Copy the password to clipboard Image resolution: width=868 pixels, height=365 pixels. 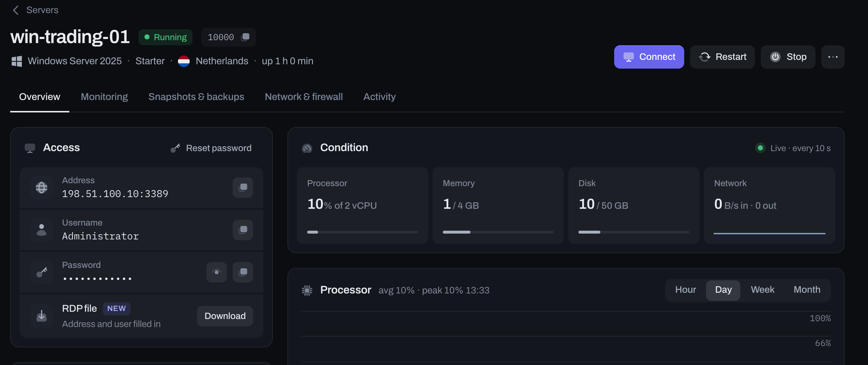(x=243, y=272)
